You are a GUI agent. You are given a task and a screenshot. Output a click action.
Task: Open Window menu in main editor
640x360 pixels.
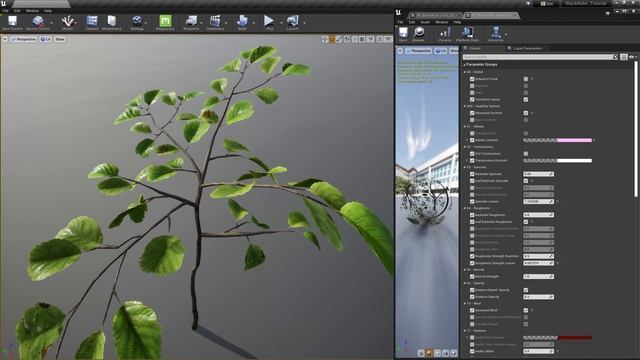pos(32,11)
